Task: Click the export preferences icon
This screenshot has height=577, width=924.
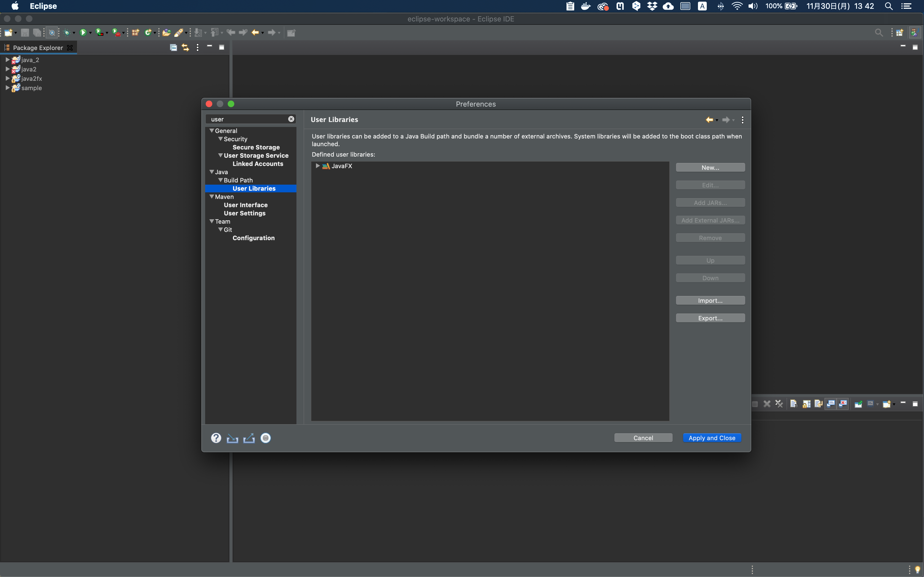Action: (x=249, y=438)
